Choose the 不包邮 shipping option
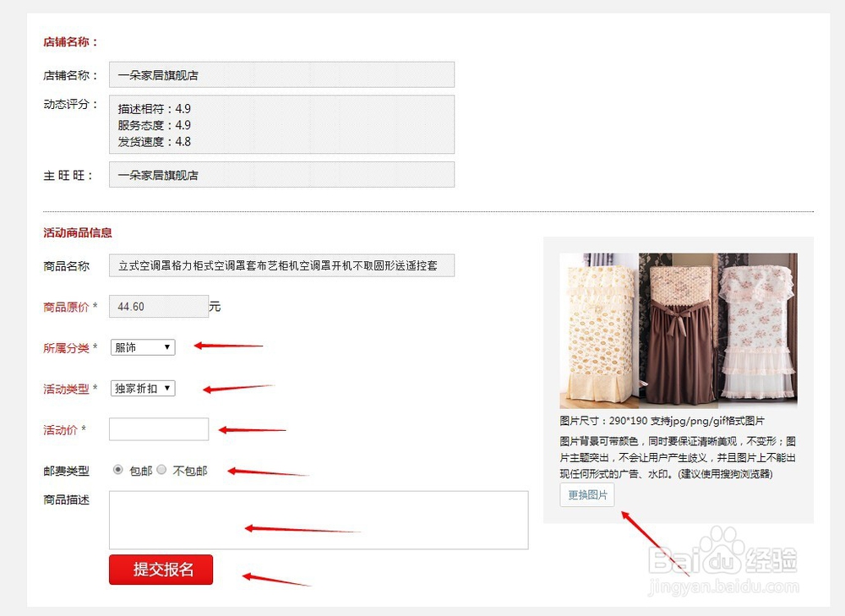 [x=162, y=470]
